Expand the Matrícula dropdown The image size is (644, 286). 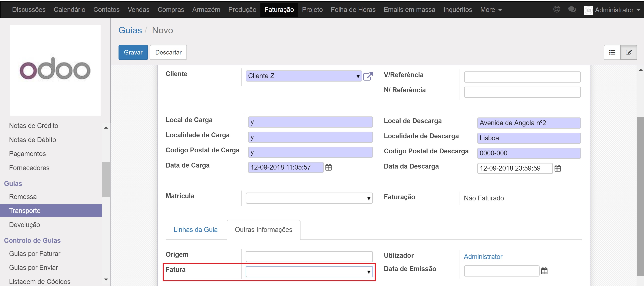click(x=368, y=198)
